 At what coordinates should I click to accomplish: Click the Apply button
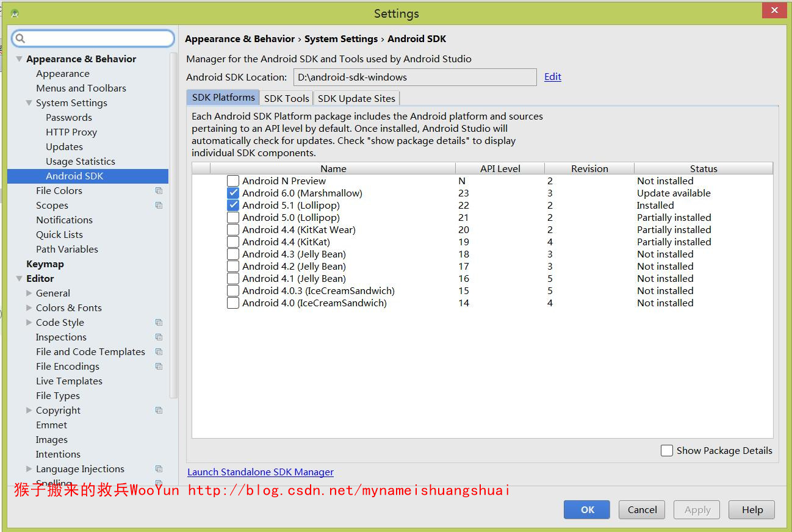pos(697,510)
